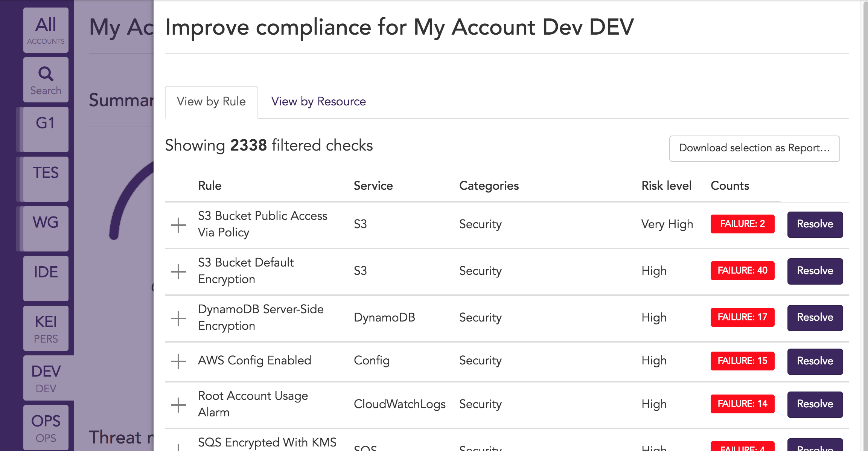Expand the Root Account Usage Alarm row
Image resolution: width=868 pixels, height=451 pixels.
click(x=178, y=405)
